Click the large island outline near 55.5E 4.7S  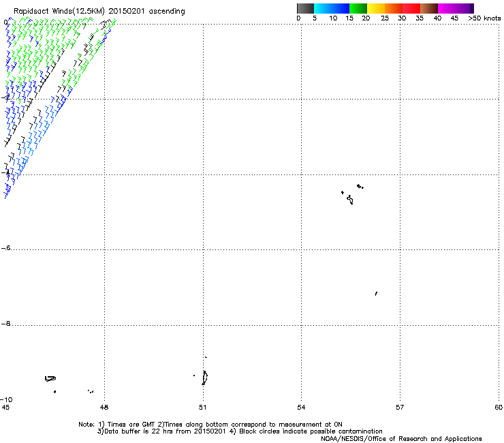tap(350, 200)
